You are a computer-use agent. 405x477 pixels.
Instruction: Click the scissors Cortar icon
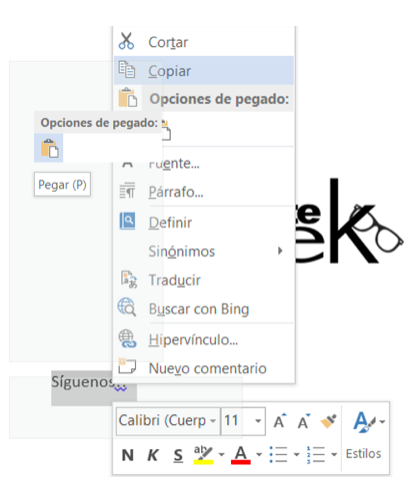tap(126, 41)
